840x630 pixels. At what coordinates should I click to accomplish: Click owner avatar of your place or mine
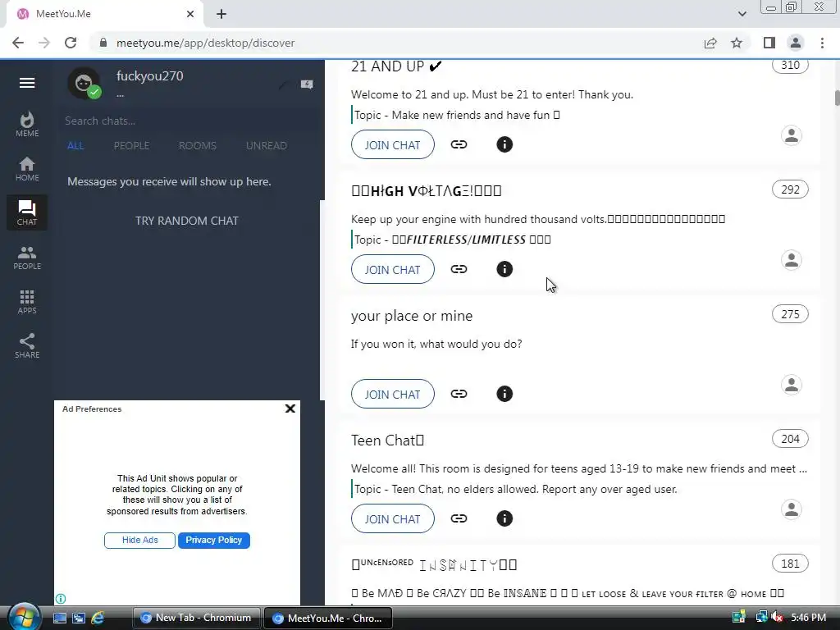pos(792,385)
